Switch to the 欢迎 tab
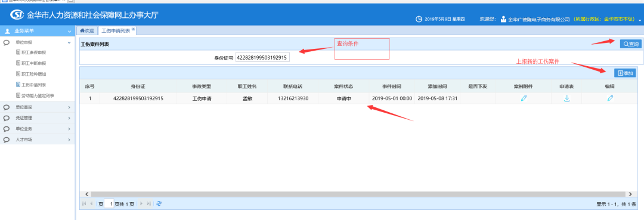 click(x=86, y=31)
